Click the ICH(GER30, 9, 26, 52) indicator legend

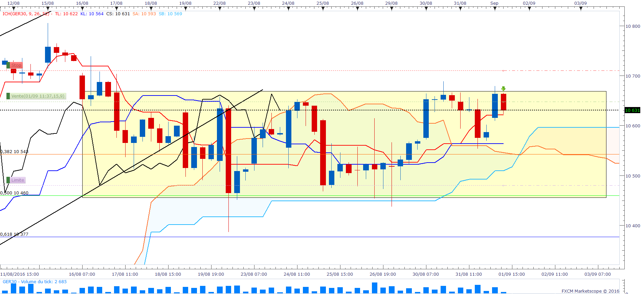[x=26, y=14]
